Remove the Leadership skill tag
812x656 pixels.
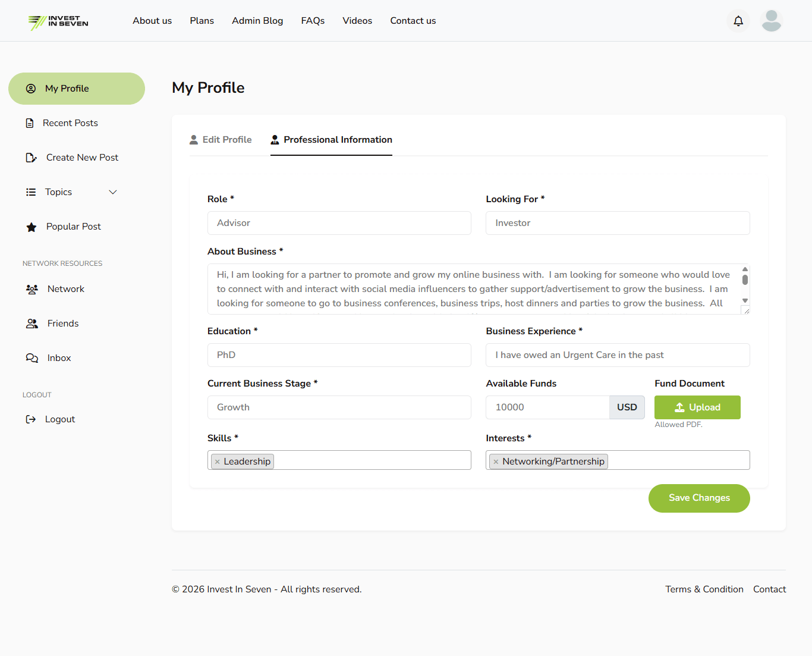point(218,462)
